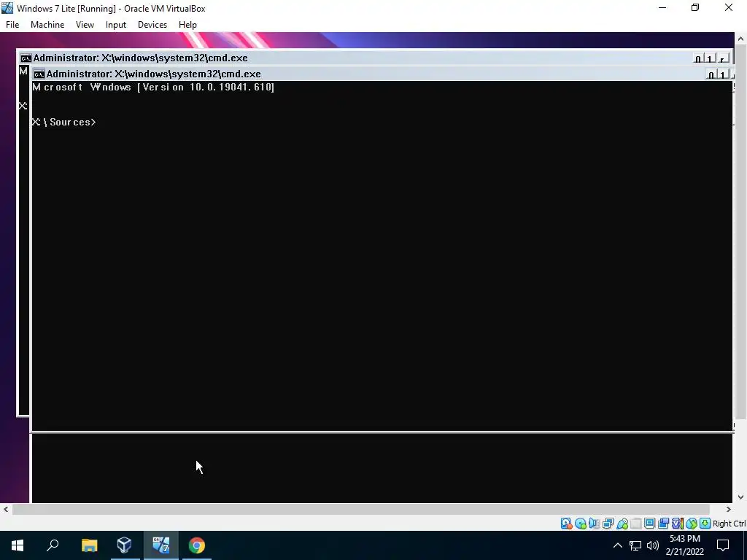747x560 pixels.
Task: Open the Windows Start menu
Action: coord(18,545)
